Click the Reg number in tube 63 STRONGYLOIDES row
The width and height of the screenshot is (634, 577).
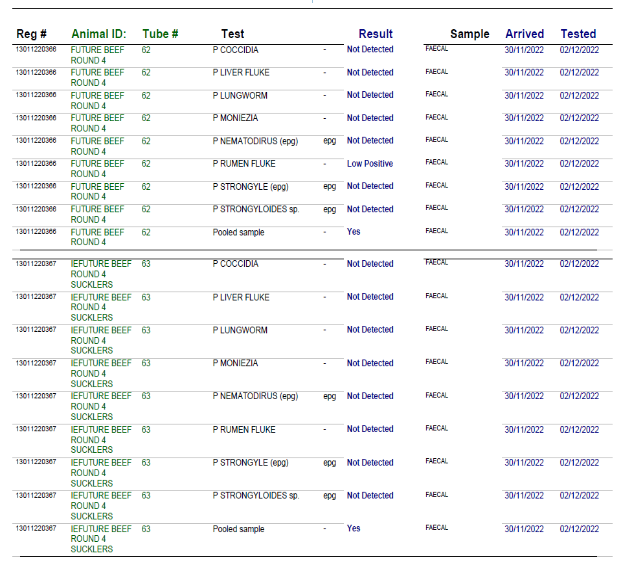coord(36,495)
